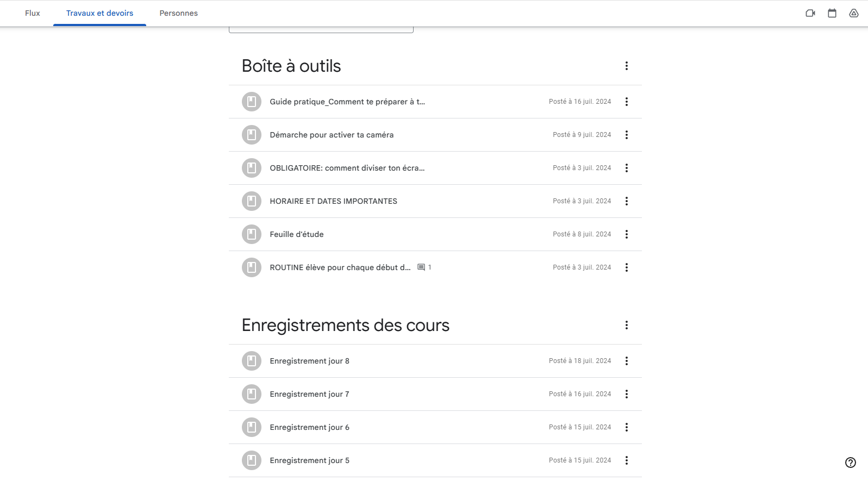Click Posté à 8 juil. 2024 date
Viewport: 868px width, 481px height.
point(582,234)
